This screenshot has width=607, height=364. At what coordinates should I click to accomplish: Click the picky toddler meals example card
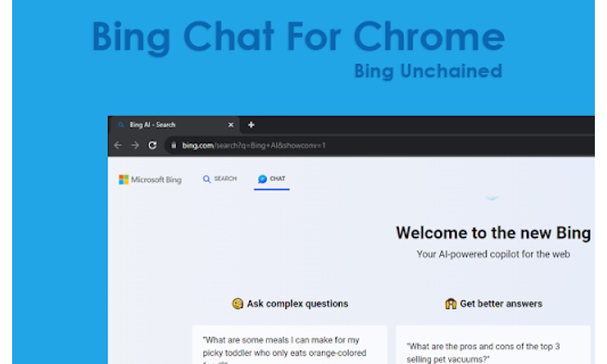[290, 345]
